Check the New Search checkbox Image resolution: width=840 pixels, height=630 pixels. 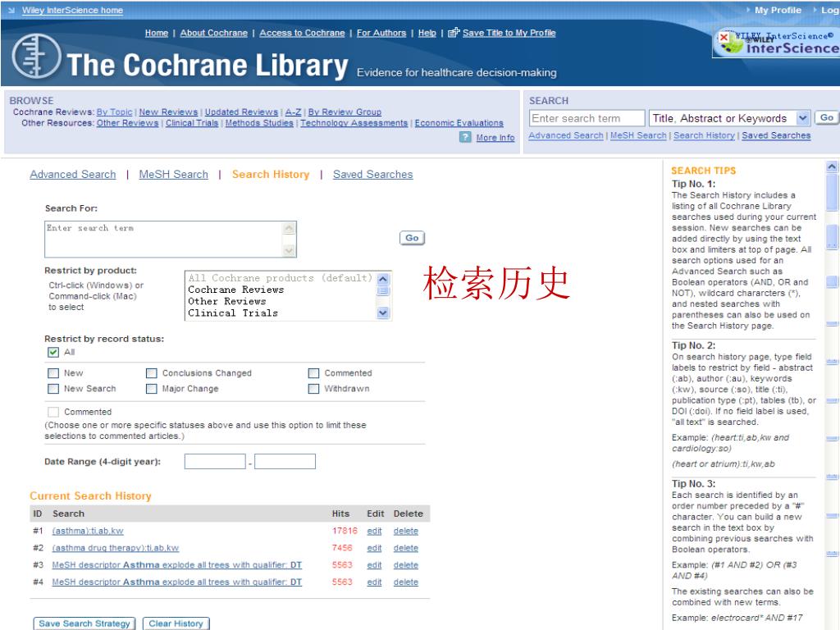point(53,388)
